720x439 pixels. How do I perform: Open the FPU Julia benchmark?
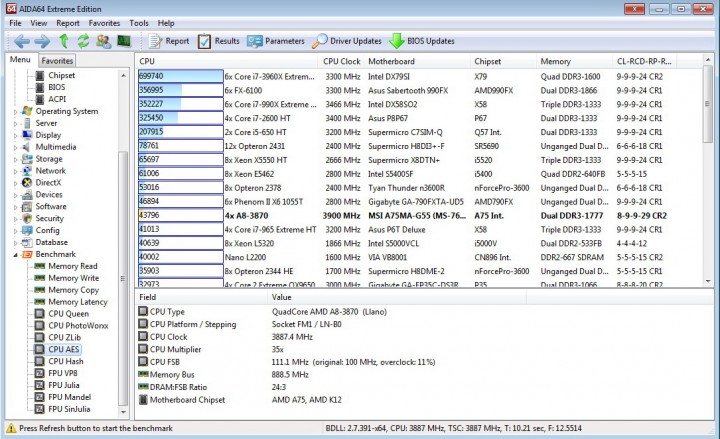[x=63, y=385]
